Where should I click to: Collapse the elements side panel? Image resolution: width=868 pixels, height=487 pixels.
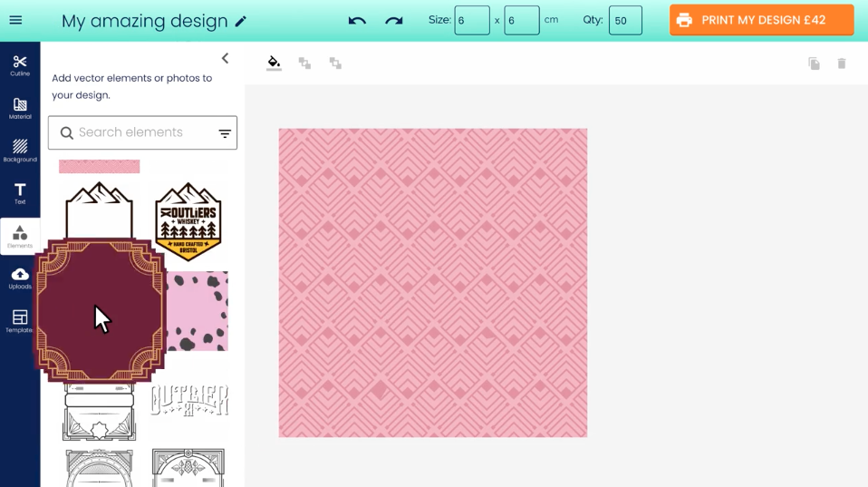(225, 58)
